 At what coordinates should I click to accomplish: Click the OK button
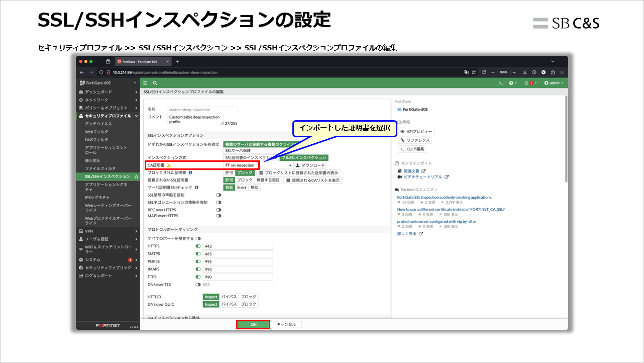click(253, 325)
